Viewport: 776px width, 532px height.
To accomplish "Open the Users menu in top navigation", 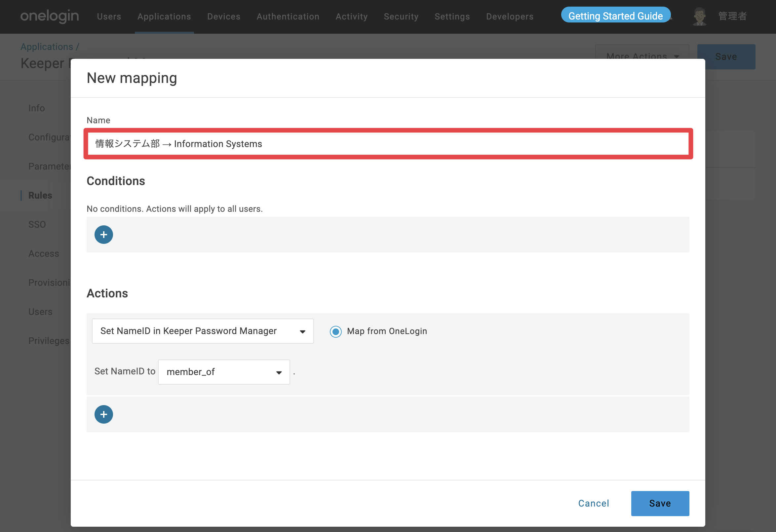I will tap(109, 16).
